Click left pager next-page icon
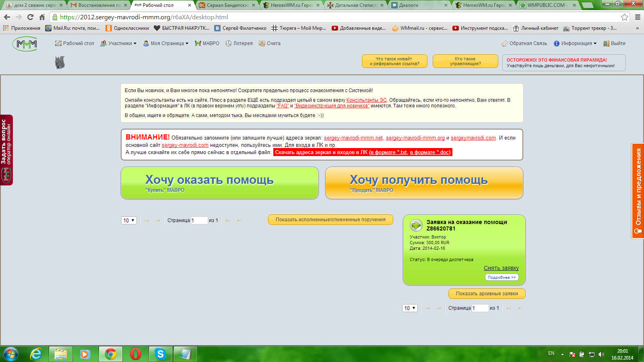 coord(228,220)
